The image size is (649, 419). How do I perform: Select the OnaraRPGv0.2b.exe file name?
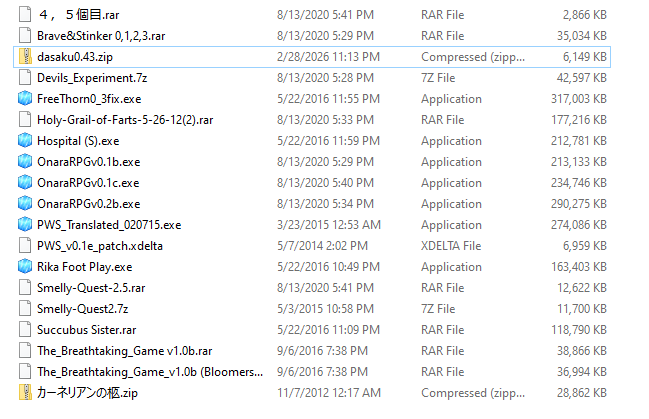click(88, 204)
